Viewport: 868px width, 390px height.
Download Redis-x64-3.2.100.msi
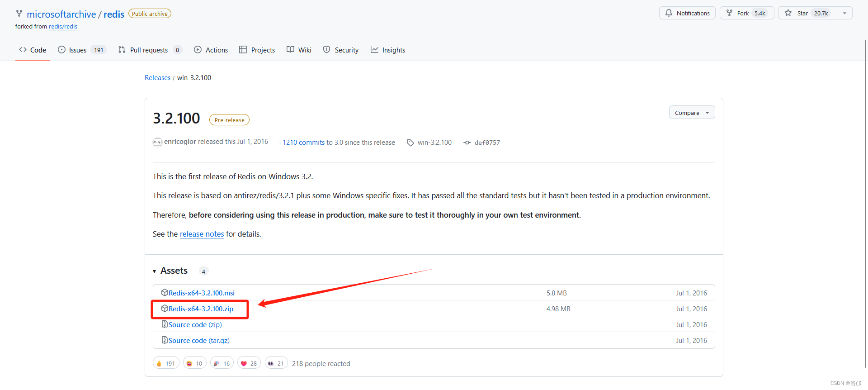click(202, 293)
